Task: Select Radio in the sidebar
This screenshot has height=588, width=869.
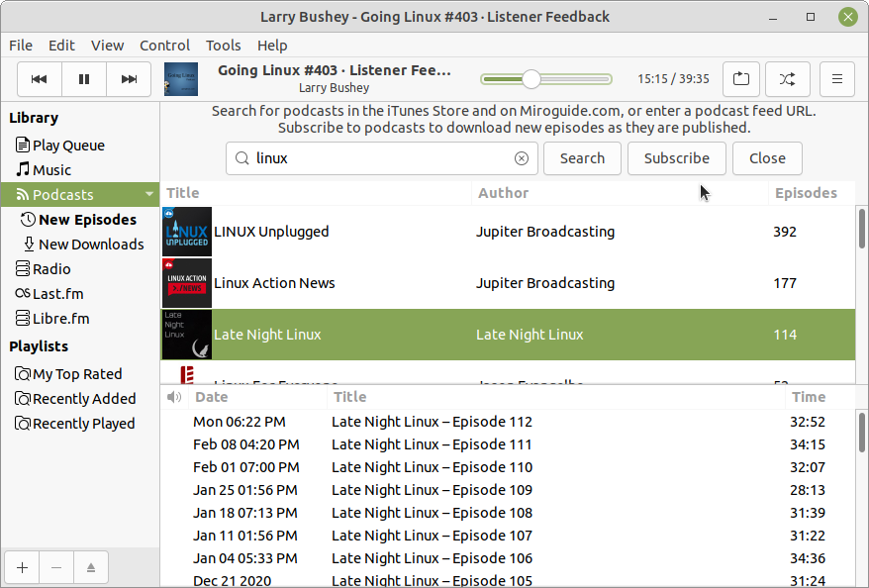Action: [x=80, y=269]
